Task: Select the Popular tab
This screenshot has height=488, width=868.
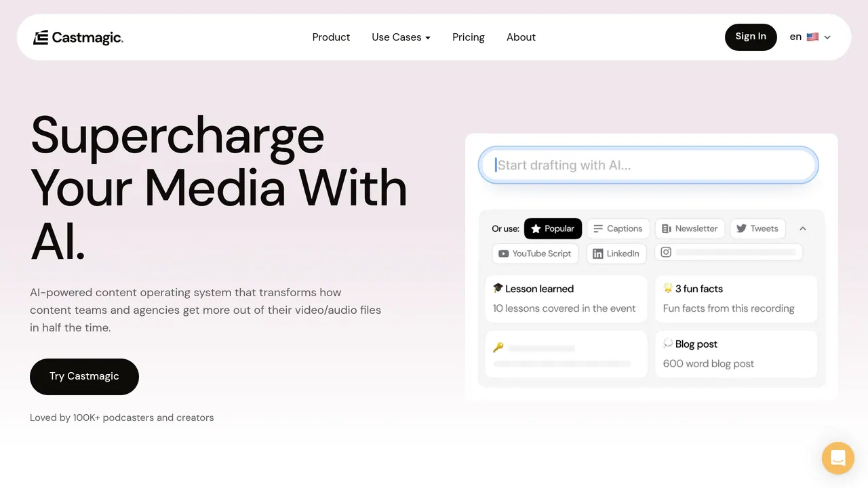Action: (x=553, y=228)
